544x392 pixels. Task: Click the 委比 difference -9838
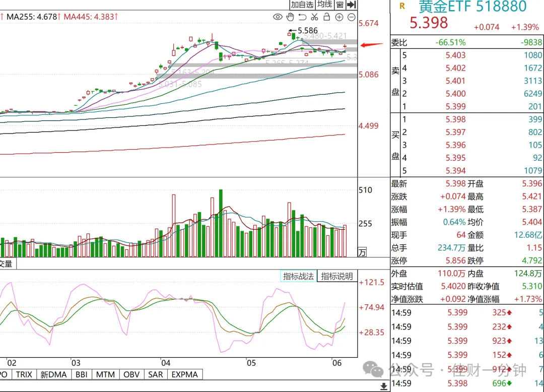[x=531, y=42]
